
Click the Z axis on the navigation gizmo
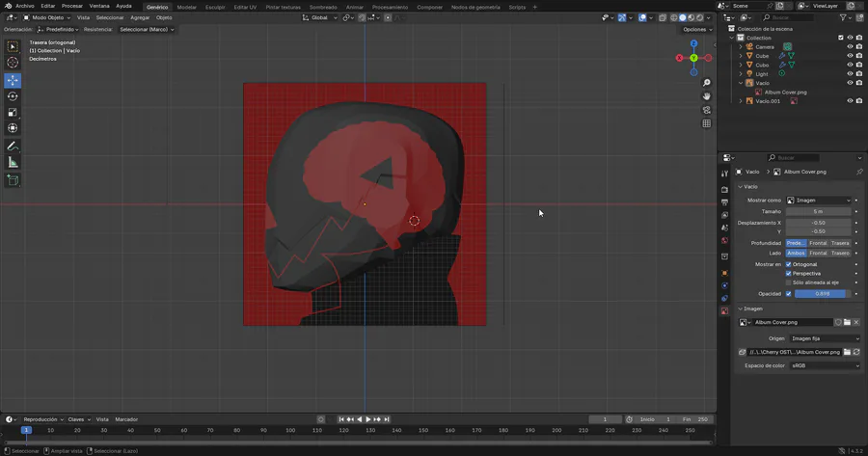coord(693,43)
